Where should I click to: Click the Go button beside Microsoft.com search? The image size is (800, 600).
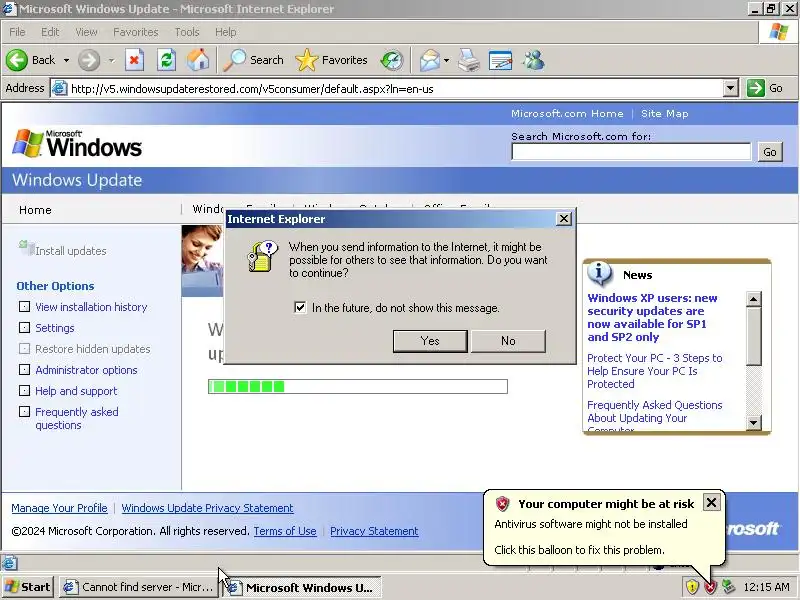pos(769,152)
